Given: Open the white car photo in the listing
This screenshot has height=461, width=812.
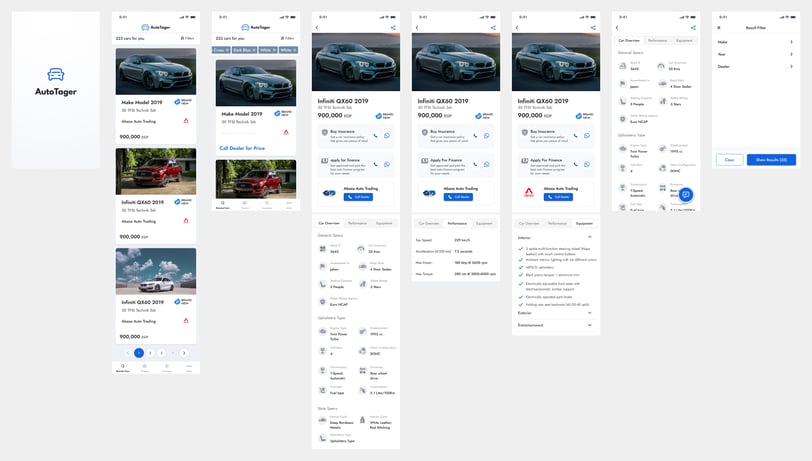Looking at the screenshot, I should tap(156, 271).
